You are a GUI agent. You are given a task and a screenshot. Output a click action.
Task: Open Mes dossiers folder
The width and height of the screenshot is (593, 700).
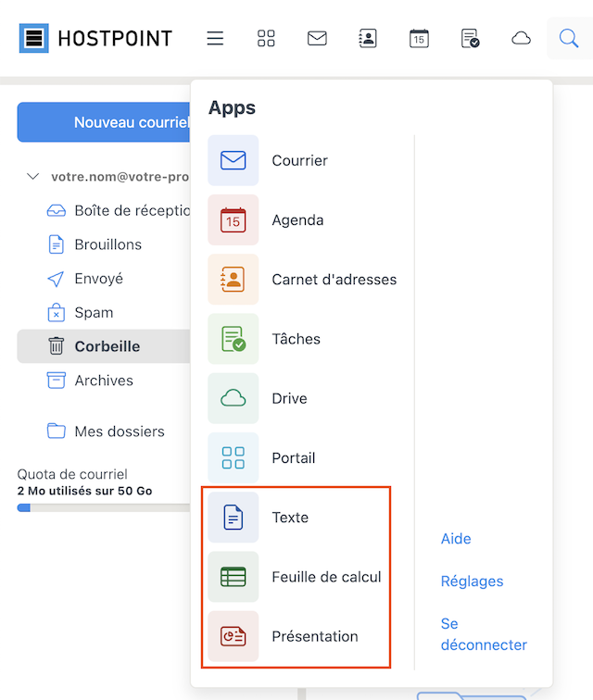click(x=104, y=431)
